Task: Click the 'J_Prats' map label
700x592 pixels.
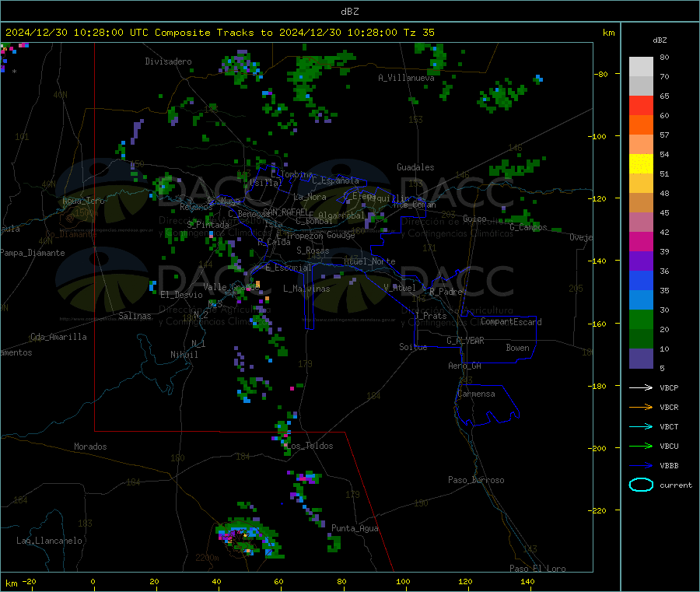Action: (430, 316)
